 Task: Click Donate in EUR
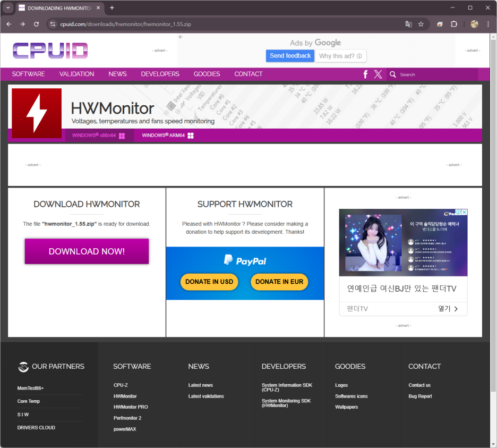click(x=279, y=282)
